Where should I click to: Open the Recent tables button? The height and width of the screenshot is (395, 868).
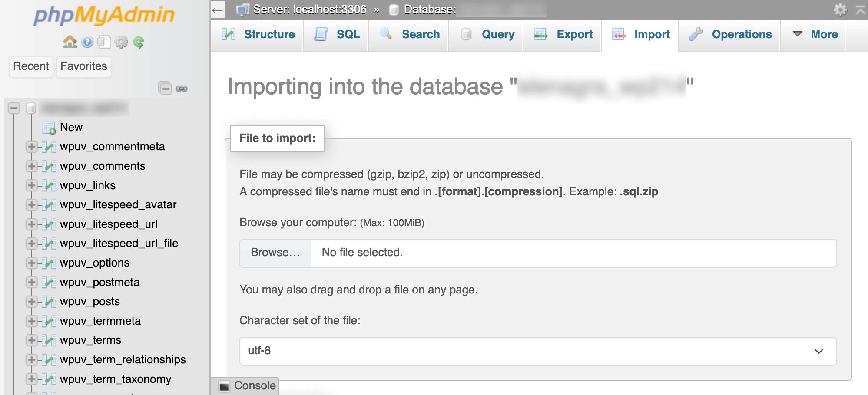(31, 66)
